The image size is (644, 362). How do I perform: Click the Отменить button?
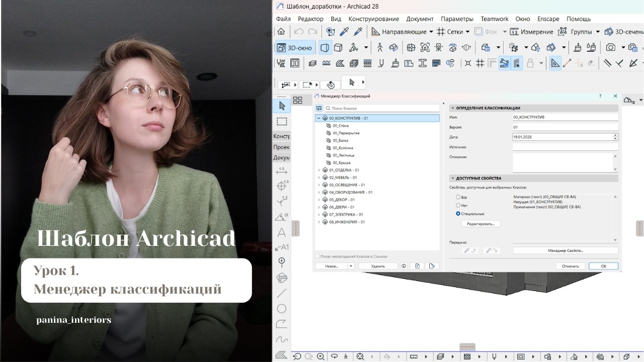tap(571, 266)
